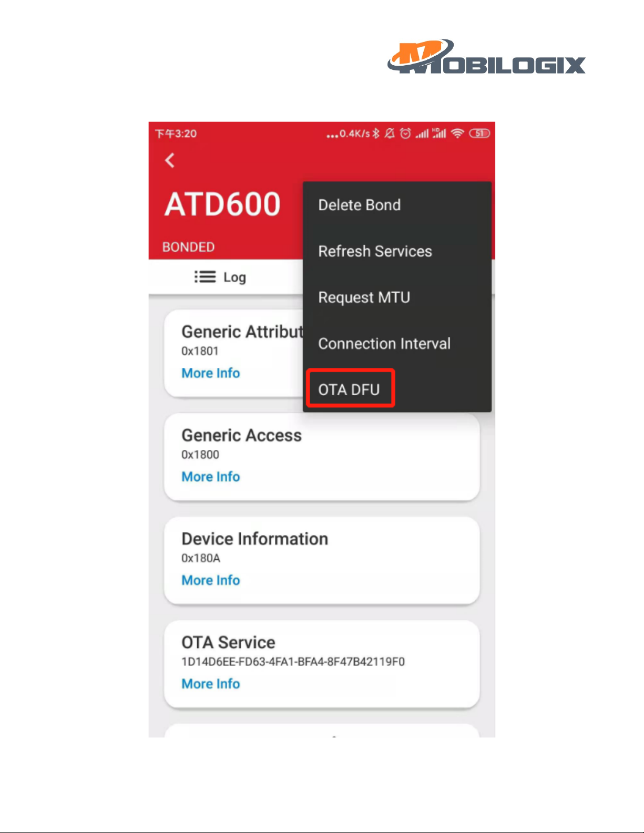644x833 pixels.
Task: Click the Log list icon
Action: point(205,277)
